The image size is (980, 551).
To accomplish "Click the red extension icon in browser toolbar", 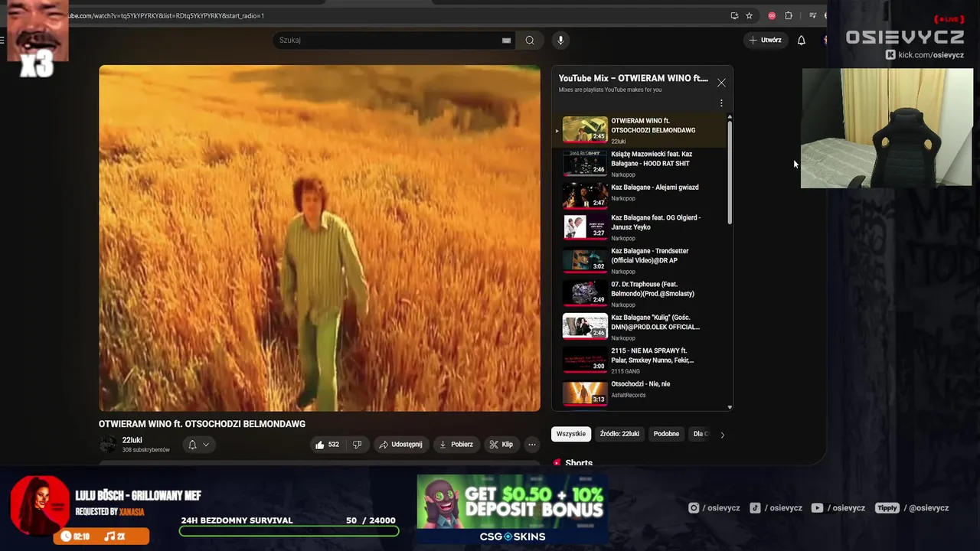I will [772, 15].
